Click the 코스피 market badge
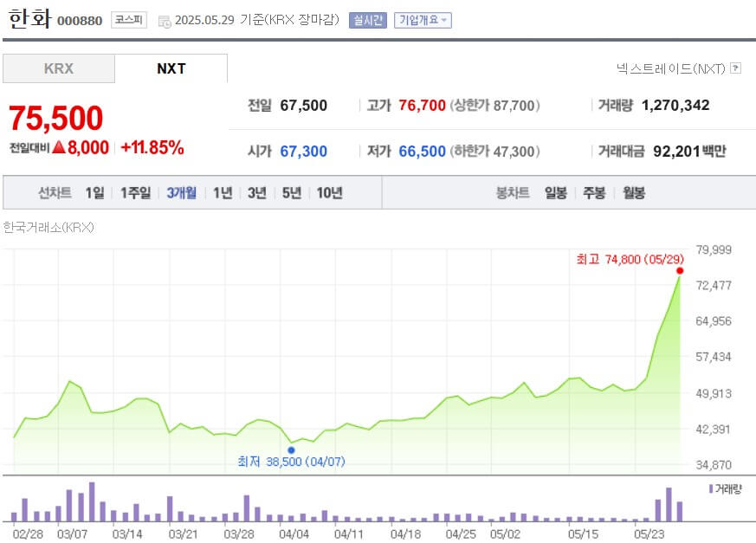Screen dimensions: 756x543 [x=129, y=20]
